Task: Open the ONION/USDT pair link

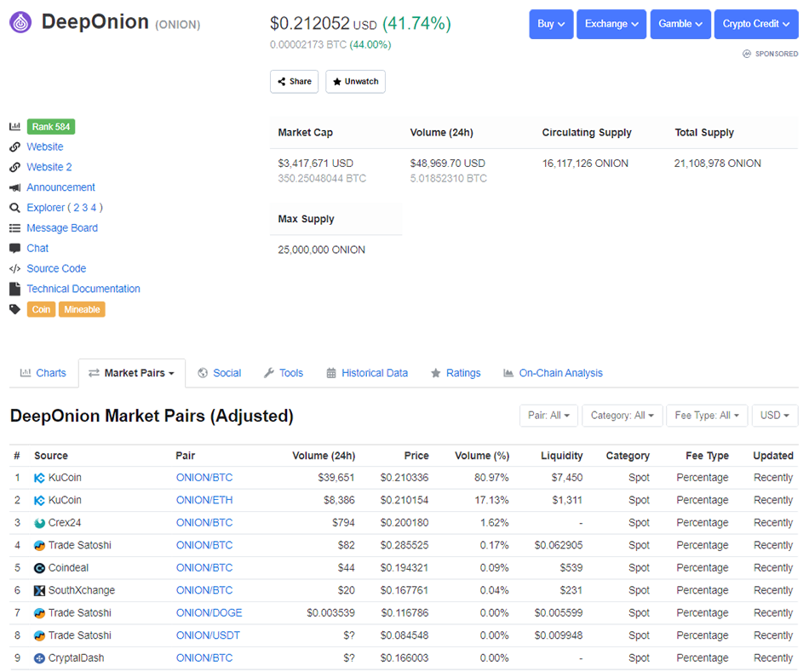Action: click(208, 636)
